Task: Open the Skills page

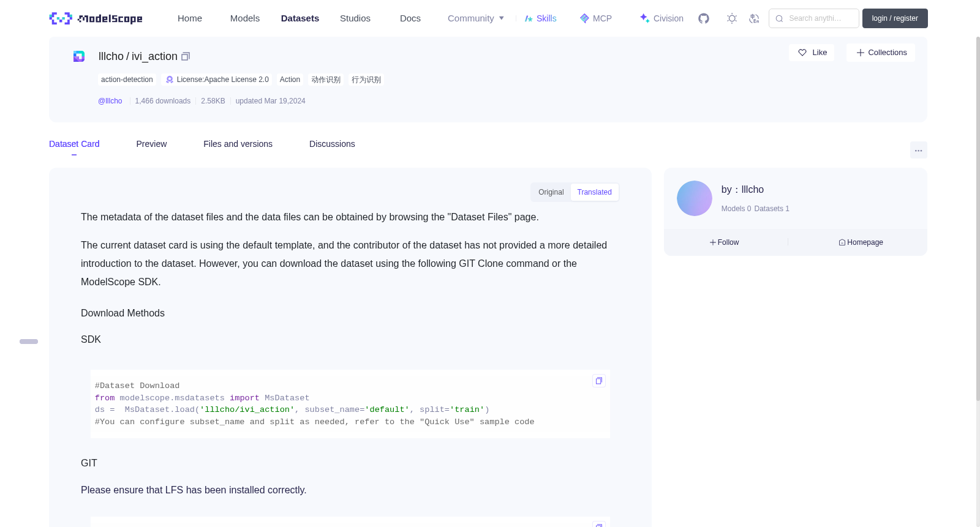Action: click(x=540, y=18)
